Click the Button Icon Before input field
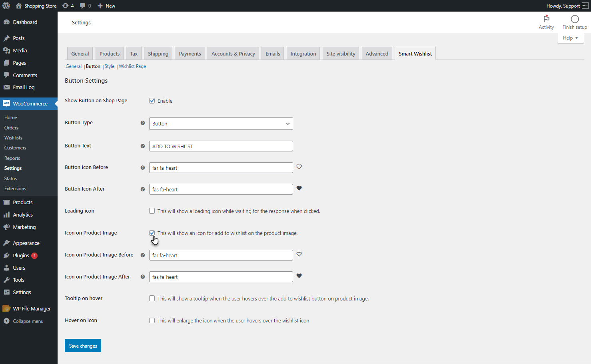The image size is (591, 364). pyautogui.click(x=221, y=168)
